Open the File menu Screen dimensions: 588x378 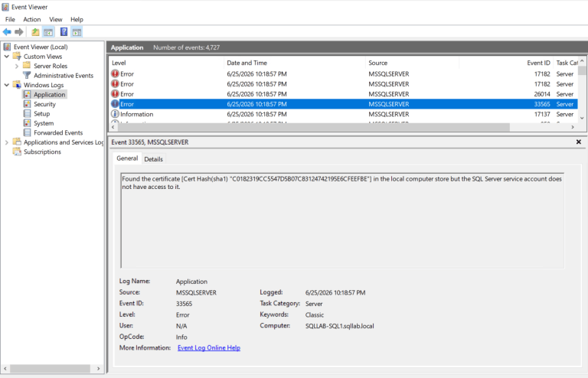pos(10,19)
